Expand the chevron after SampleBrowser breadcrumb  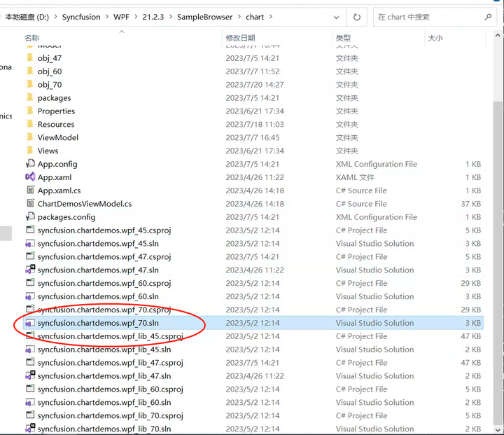tap(239, 17)
